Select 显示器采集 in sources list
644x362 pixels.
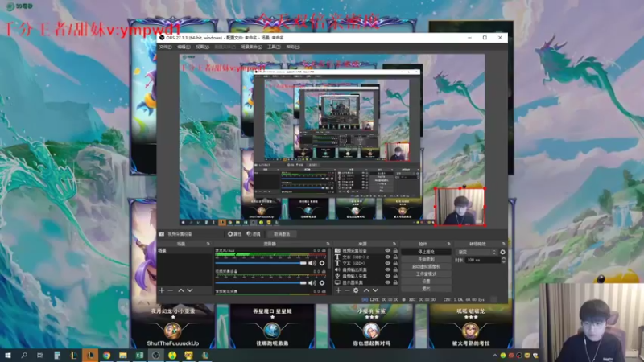tap(353, 282)
